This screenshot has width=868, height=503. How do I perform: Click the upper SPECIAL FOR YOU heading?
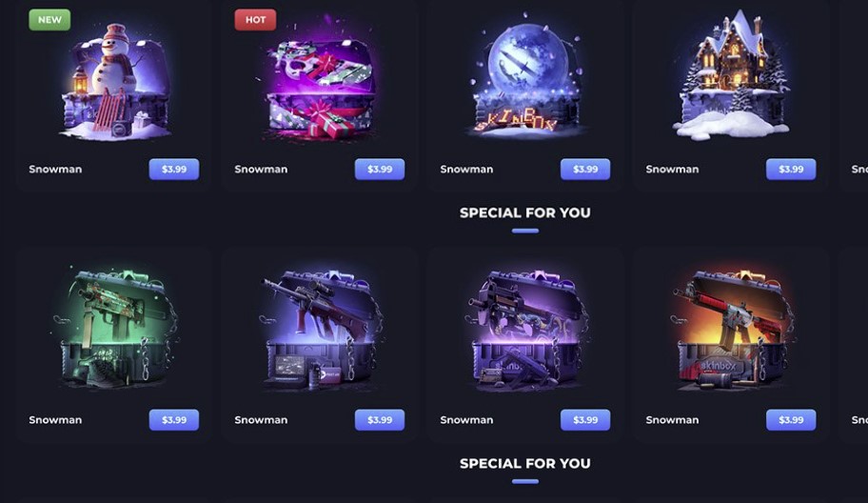coord(524,212)
